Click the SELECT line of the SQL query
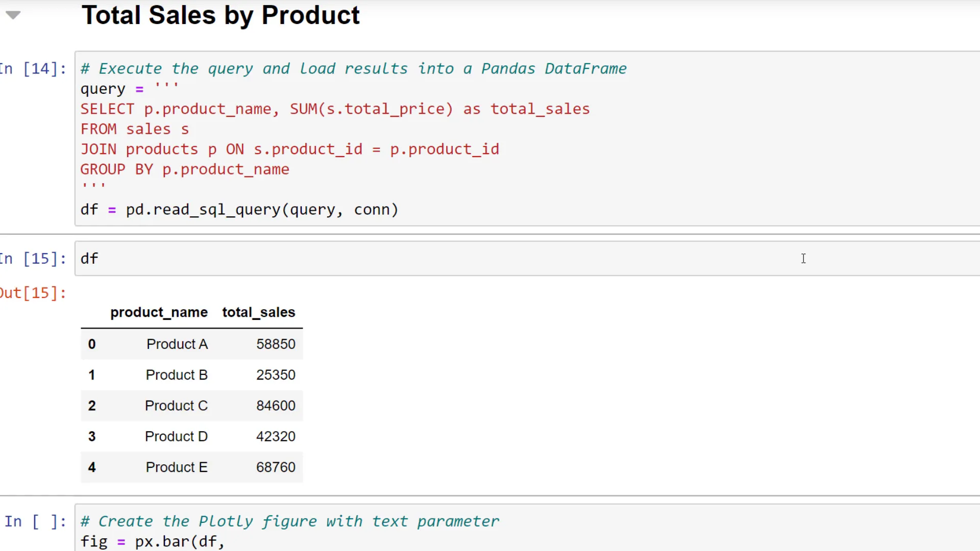Viewport: 980px width, 551px height. pyautogui.click(x=334, y=109)
